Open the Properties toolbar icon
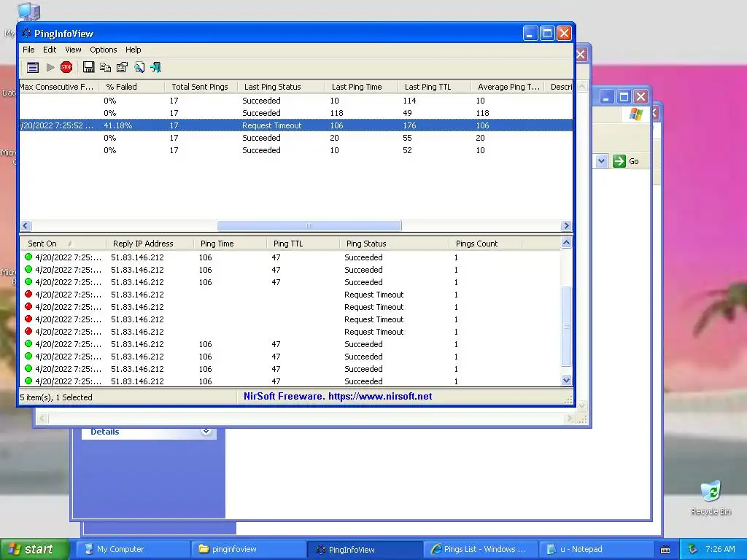The image size is (747, 560). tap(122, 68)
